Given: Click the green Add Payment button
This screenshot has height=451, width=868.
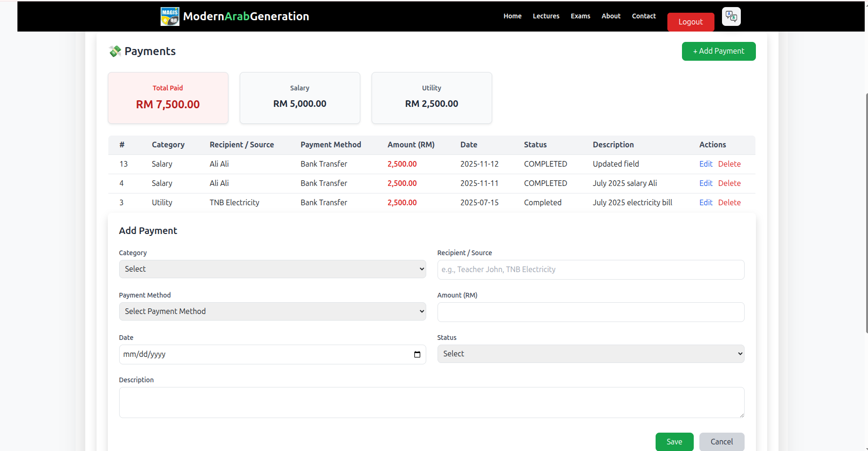Looking at the screenshot, I should [x=718, y=51].
